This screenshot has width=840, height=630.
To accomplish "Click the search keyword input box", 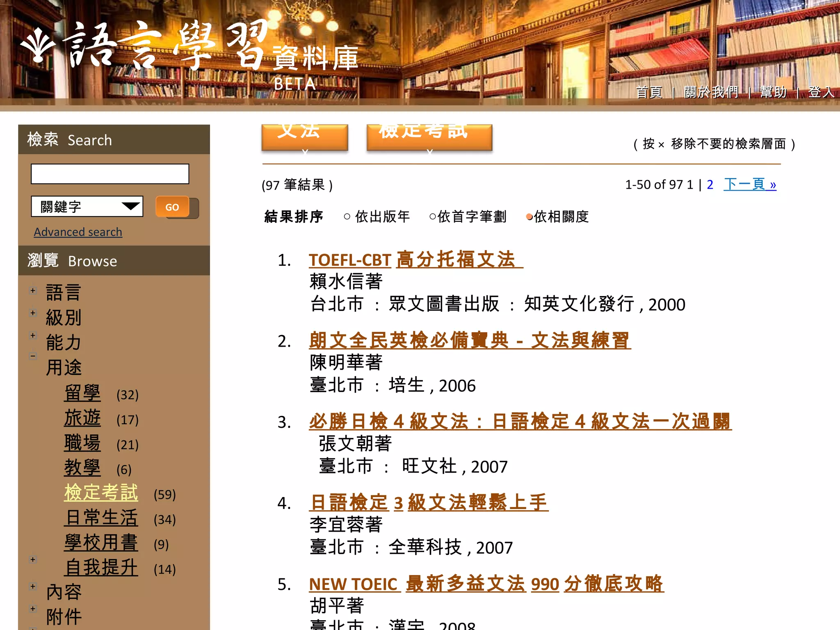I will coord(110,174).
